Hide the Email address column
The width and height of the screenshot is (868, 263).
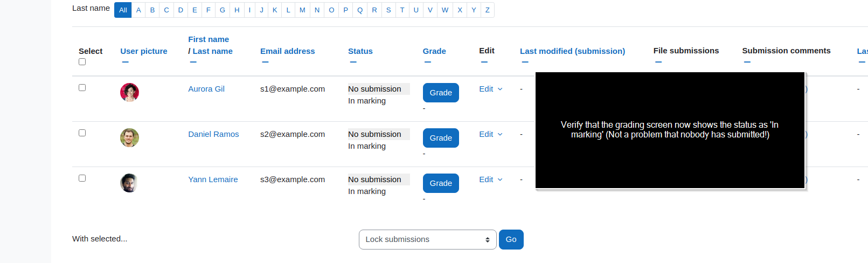coord(265,62)
